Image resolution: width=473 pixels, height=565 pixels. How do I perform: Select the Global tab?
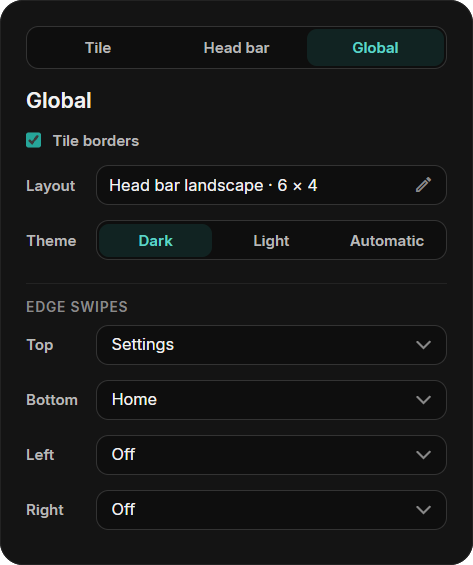[x=375, y=48]
